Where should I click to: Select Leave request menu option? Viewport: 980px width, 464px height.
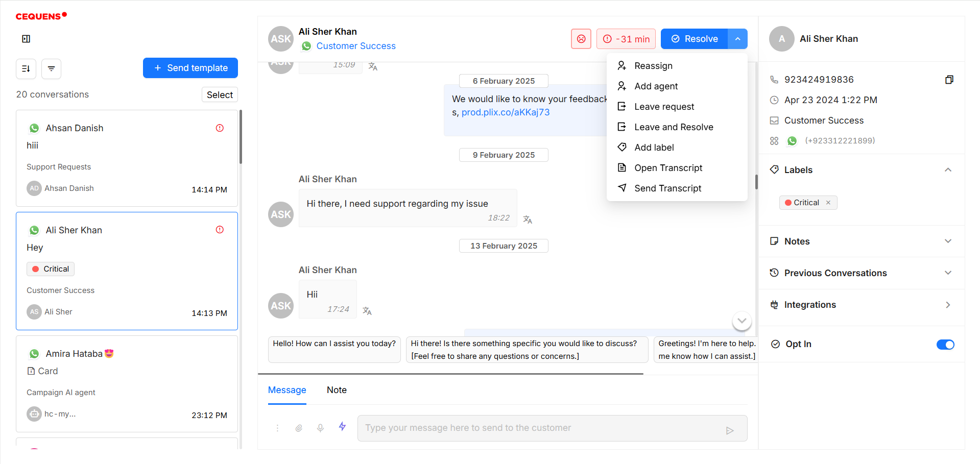click(x=677, y=107)
